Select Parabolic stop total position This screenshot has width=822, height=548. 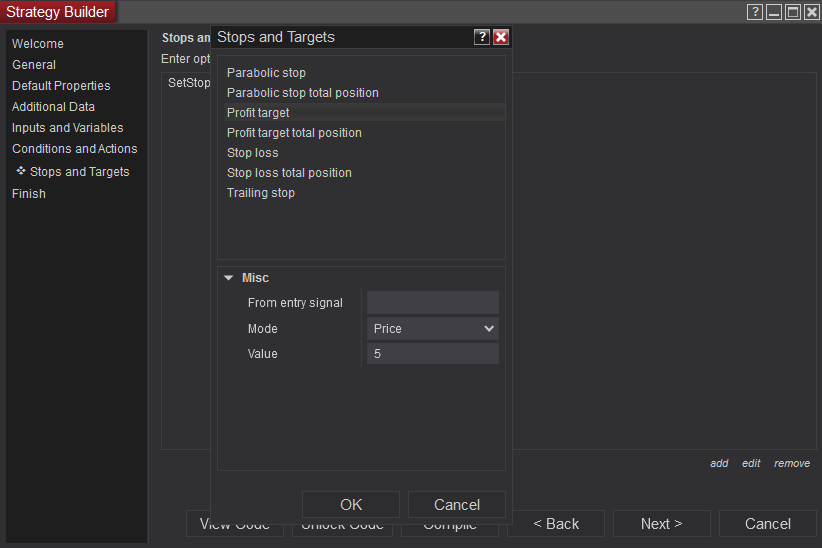pyautogui.click(x=302, y=93)
